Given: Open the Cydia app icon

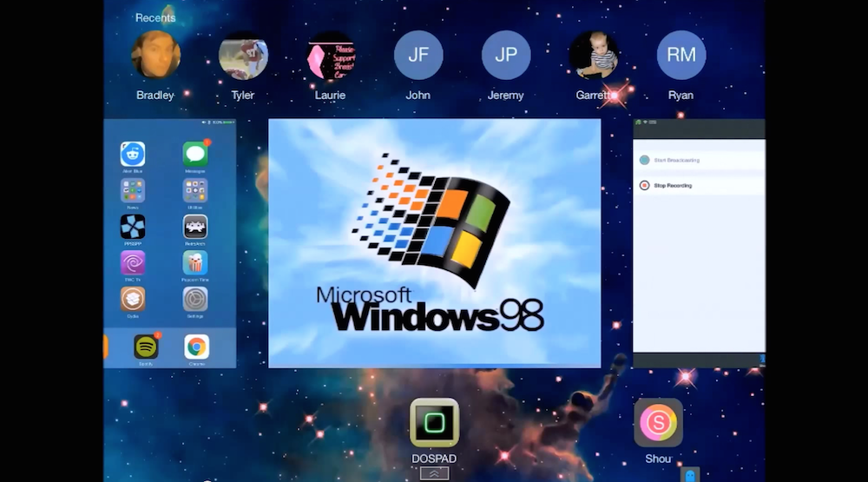Looking at the screenshot, I should coord(133,299).
